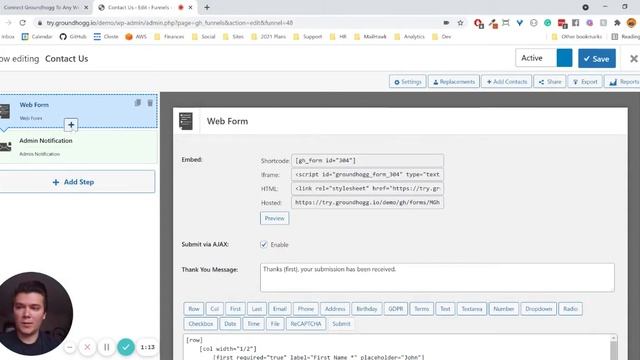Open the Calendar bookmark

pos(37,37)
